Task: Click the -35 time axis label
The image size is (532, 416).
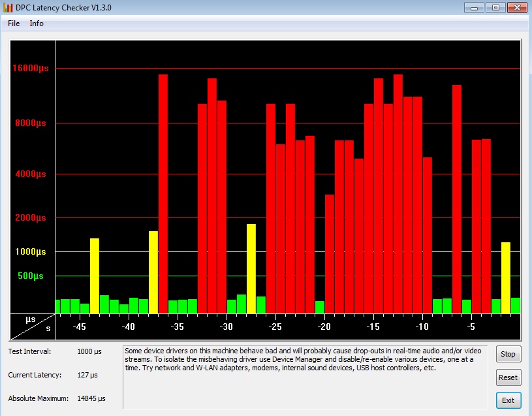Action: [x=177, y=327]
